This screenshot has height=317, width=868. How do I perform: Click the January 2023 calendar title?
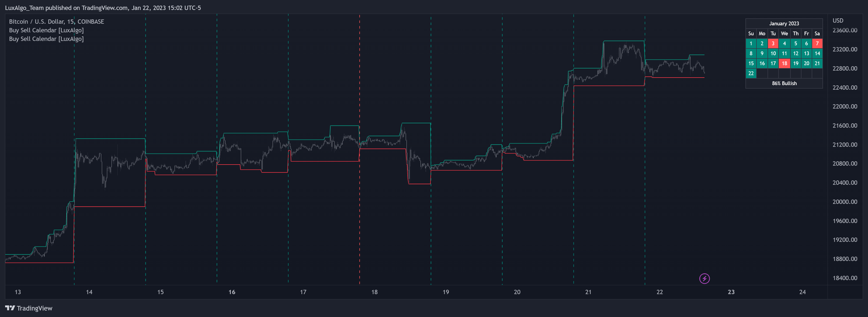pyautogui.click(x=784, y=23)
